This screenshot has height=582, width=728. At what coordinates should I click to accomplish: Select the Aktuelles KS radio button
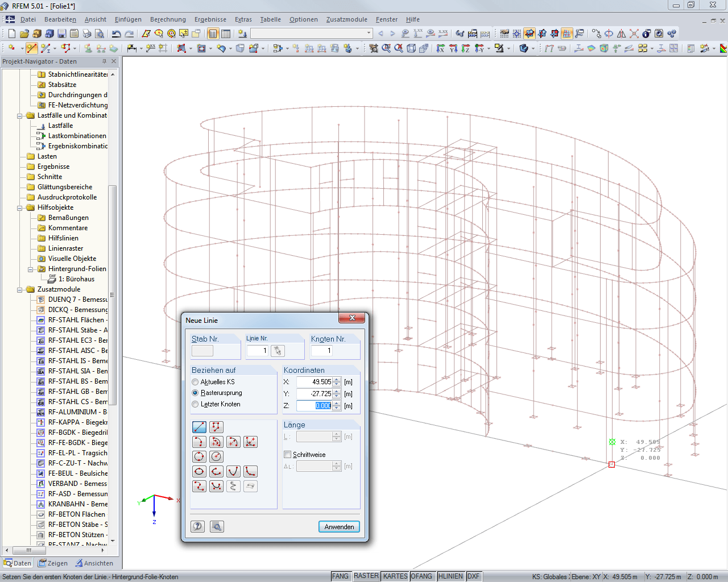[x=195, y=382]
